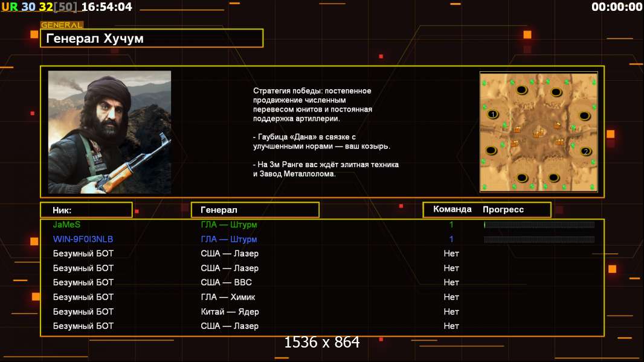Click start position 2 marker on minimap
Image resolution: width=644 pixels, height=362 pixels.
(x=585, y=151)
